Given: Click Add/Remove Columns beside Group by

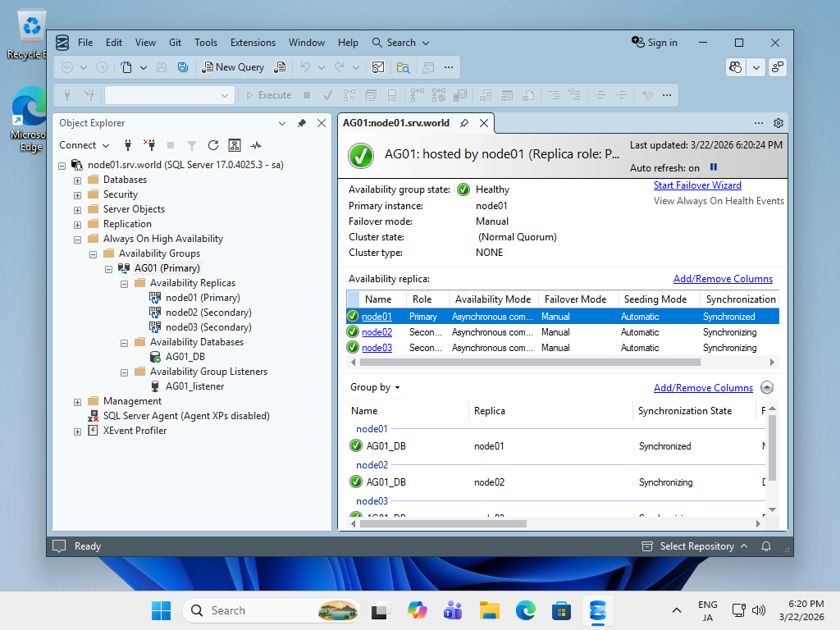Looking at the screenshot, I should [703, 388].
